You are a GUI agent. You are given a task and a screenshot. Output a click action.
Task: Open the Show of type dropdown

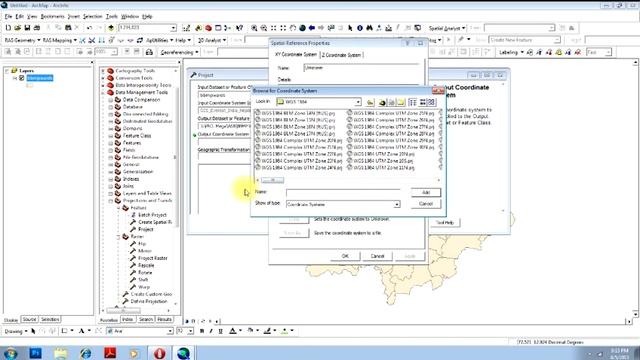click(396, 204)
